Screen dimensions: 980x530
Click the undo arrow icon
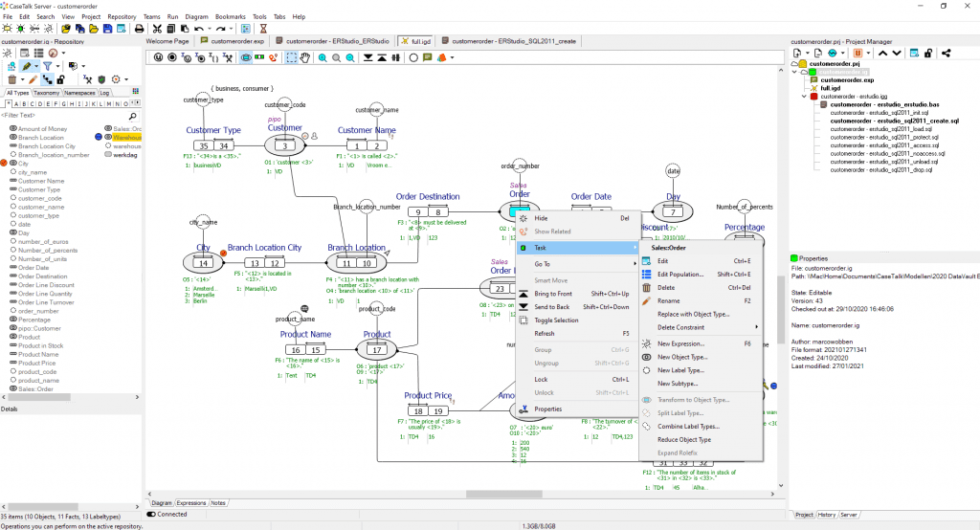pos(199,29)
